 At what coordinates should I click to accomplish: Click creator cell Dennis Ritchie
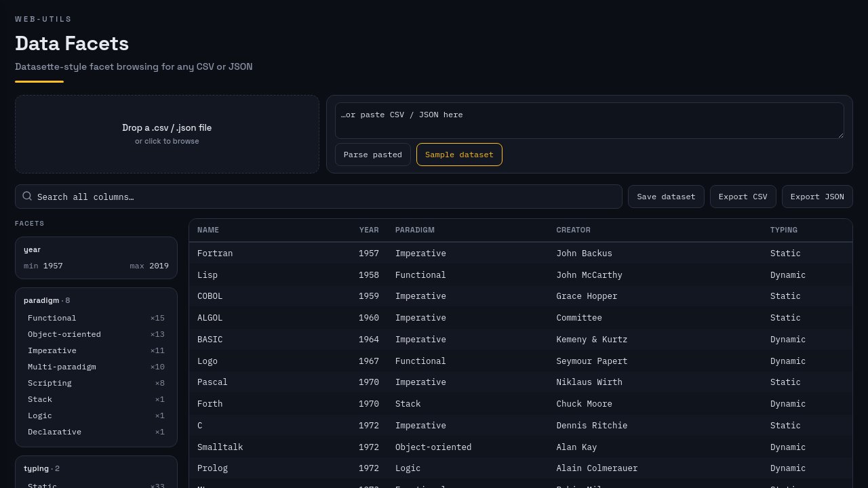tap(592, 426)
